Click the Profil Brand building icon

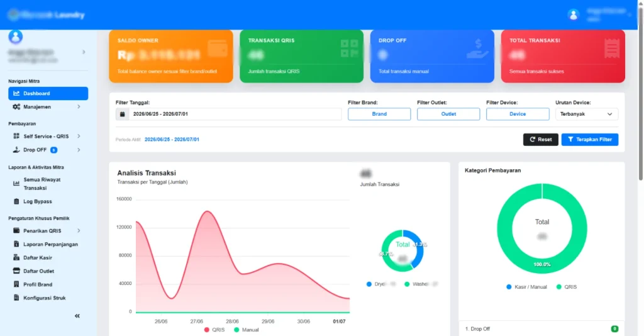(x=16, y=284)
